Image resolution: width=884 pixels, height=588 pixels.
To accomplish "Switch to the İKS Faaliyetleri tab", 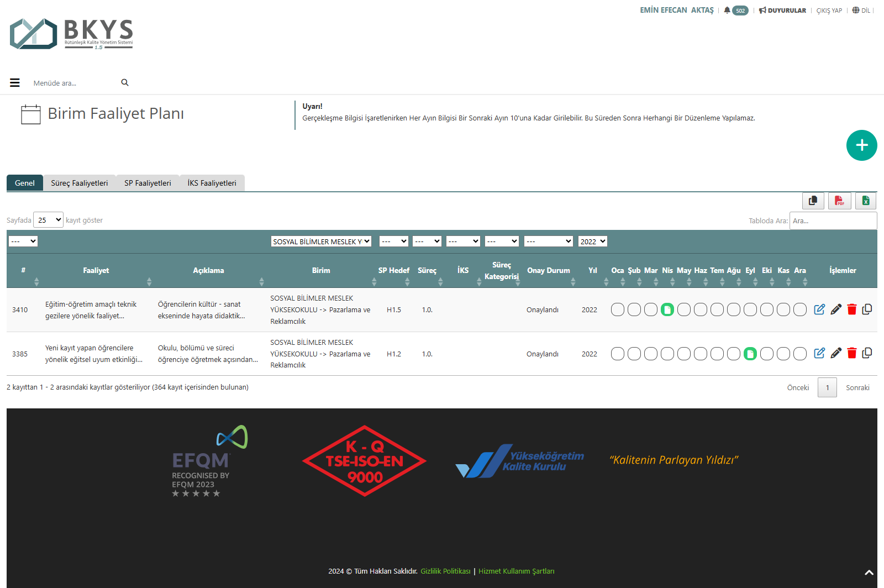I will click(212, 183).
